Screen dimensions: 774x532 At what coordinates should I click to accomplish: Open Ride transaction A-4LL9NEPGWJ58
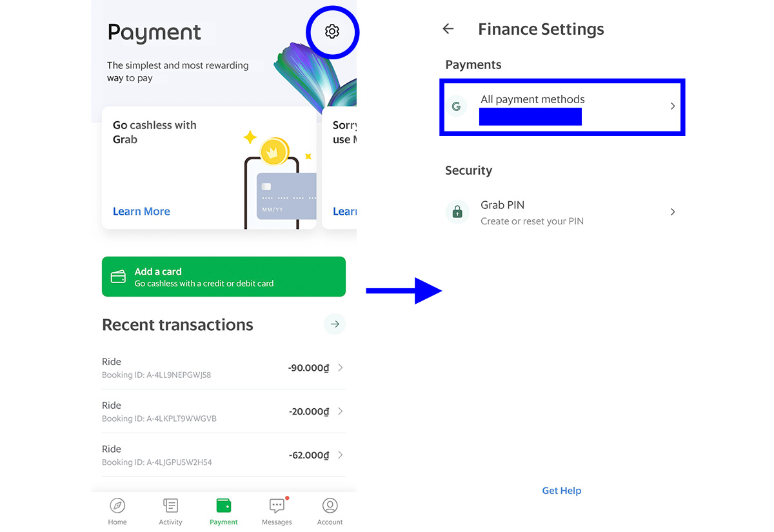(224, 368)
